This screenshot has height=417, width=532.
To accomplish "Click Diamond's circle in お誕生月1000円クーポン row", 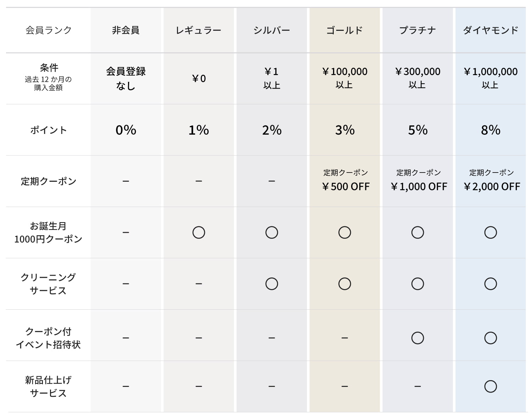I will 490,232.
